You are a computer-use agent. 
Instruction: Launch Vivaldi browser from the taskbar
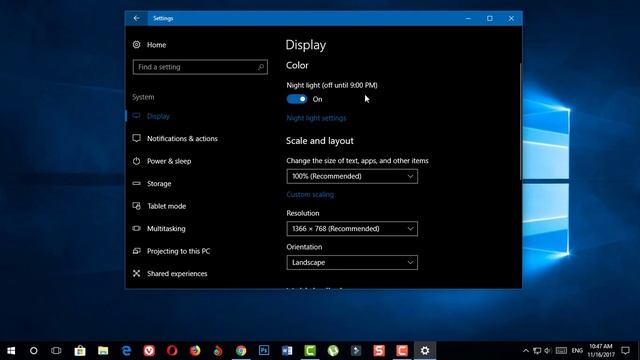[x=149, y=351]
